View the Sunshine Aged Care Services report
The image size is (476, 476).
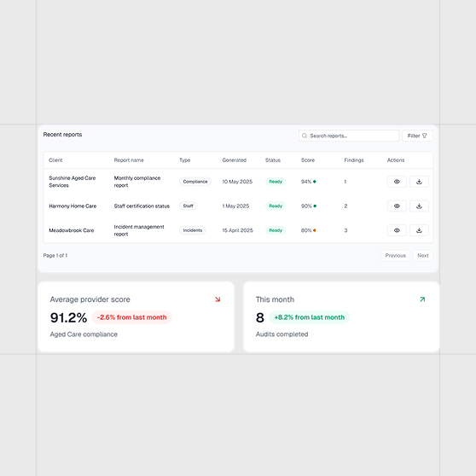click(x=397, y=182)
